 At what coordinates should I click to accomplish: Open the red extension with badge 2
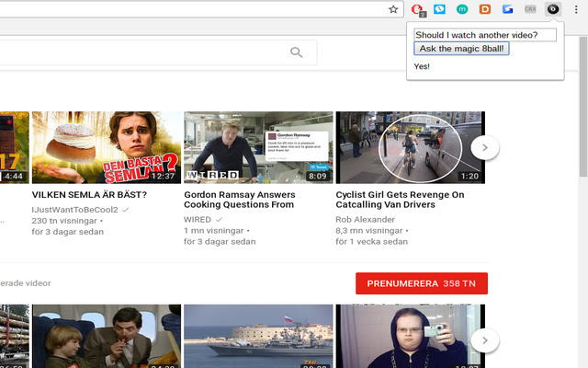pyautogui.click(x=417, y=10)
